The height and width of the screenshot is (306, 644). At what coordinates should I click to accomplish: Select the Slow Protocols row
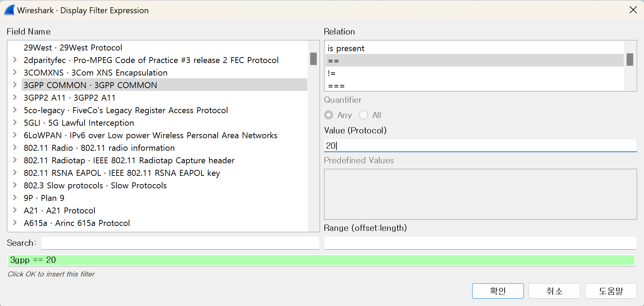point(164,185)
